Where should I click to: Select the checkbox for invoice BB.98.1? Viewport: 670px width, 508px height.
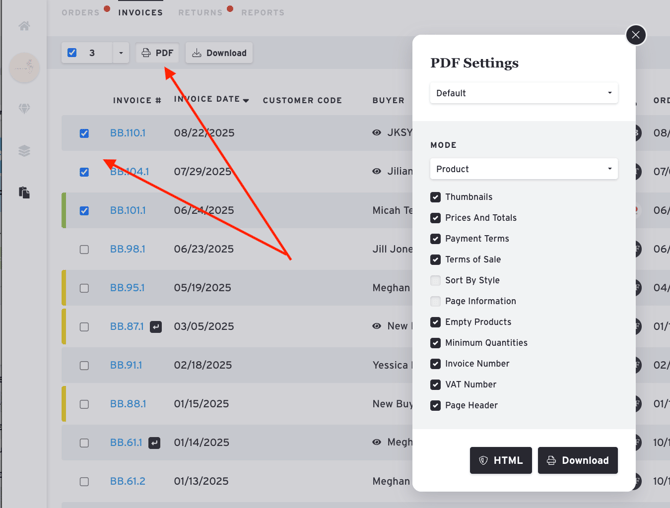tap(84, 250)
